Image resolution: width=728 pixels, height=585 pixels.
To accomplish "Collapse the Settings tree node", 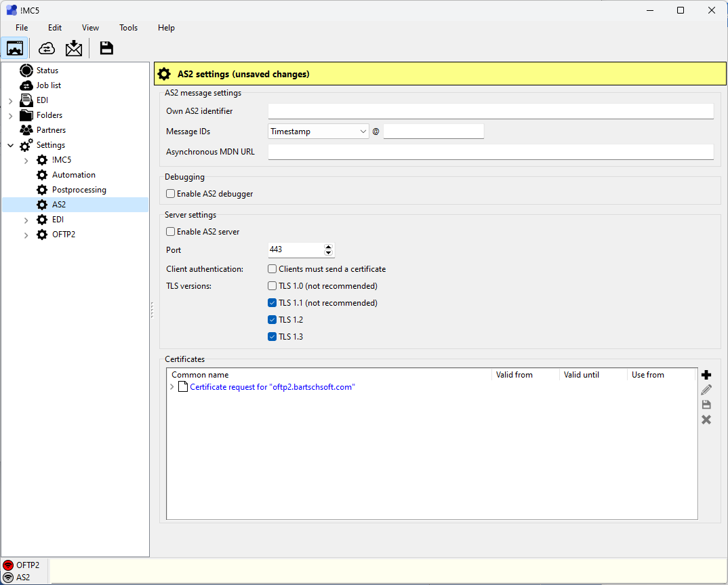I will pos(11,145).
